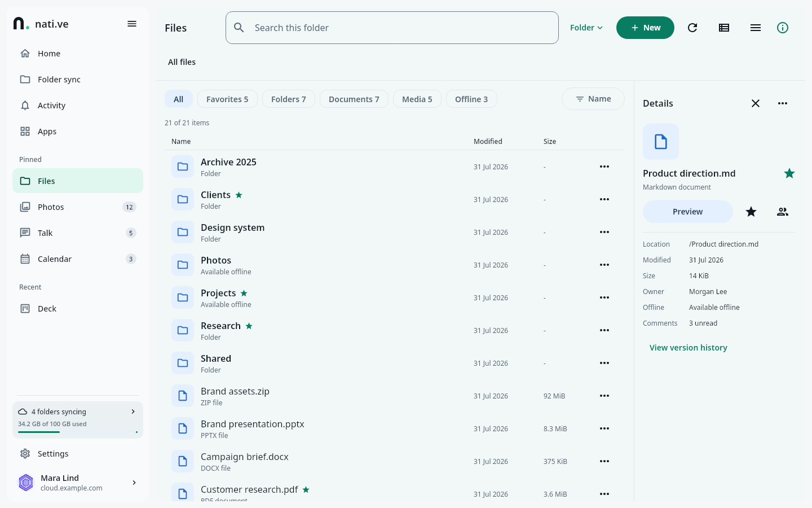Open the Folder search scope dropdown
The height and width of the screenshot is (508, 812).
coord(586,28)
